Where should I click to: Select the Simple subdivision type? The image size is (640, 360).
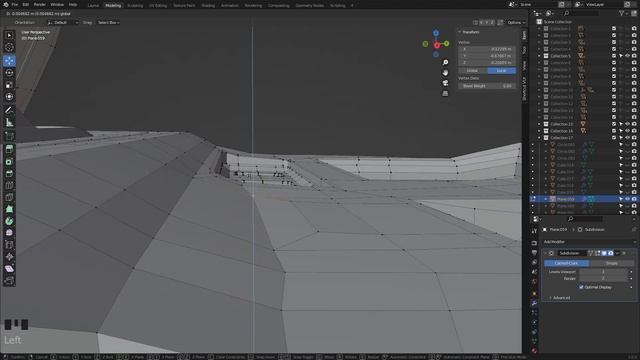[611, 263]
